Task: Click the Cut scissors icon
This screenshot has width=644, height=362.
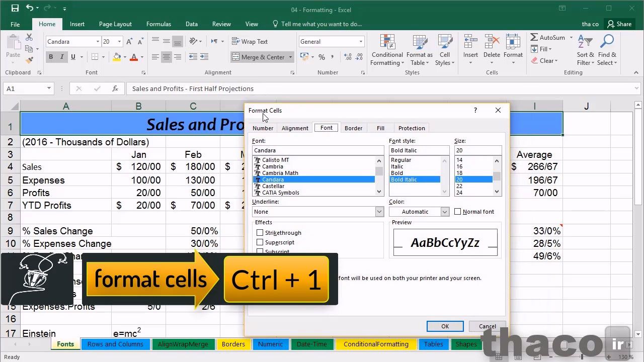Action: click(x=29, y=38)
